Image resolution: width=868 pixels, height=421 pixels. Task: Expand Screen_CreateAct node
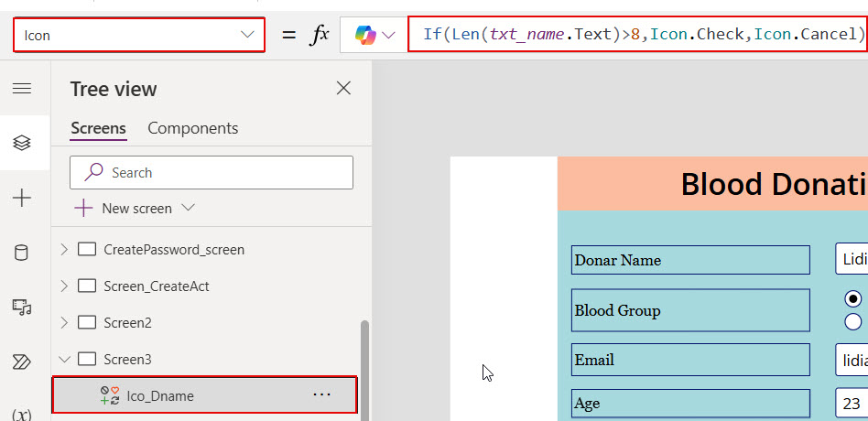64,286
